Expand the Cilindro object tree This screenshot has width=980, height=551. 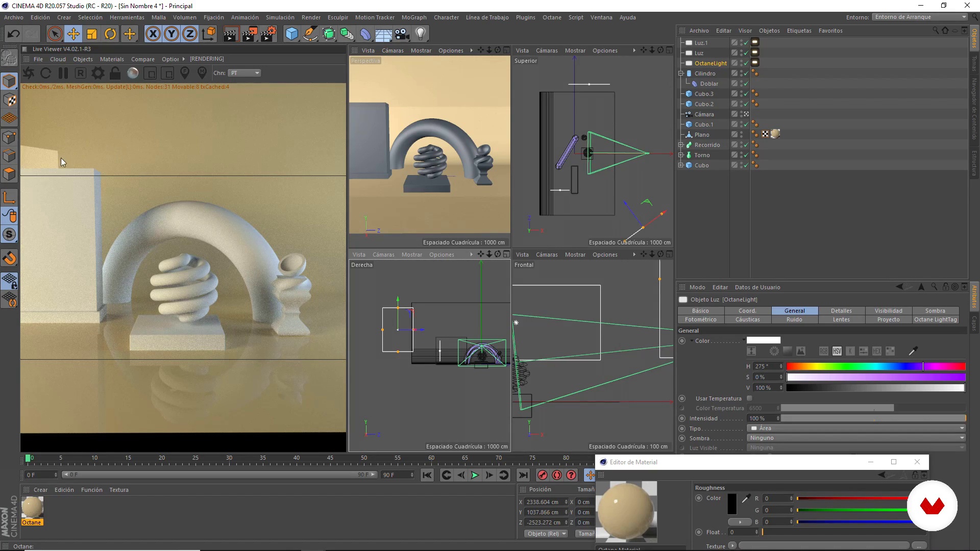point(681,73)
